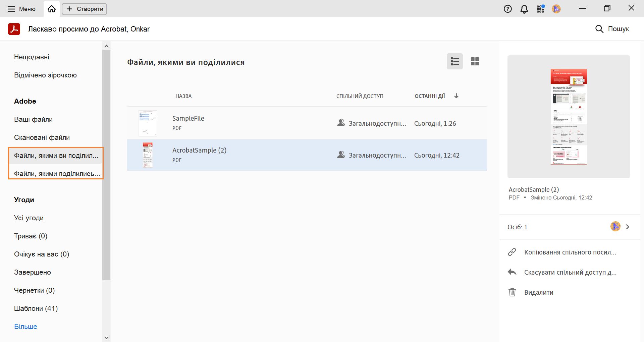Click sharing person icon for AcrobatSample (2)
Screen dimensions: 644x342
[x=341, y=155]
